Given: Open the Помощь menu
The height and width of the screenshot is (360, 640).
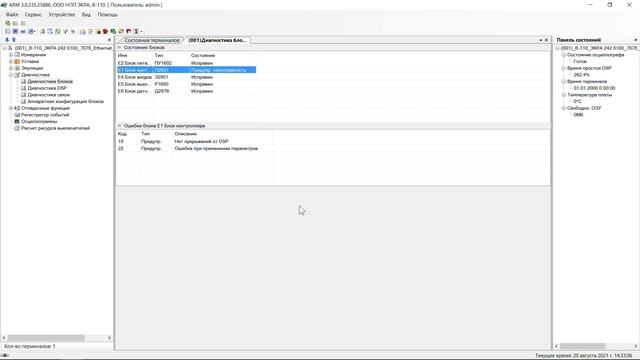Looking at the screenshot, I should [x=108, y=15].
